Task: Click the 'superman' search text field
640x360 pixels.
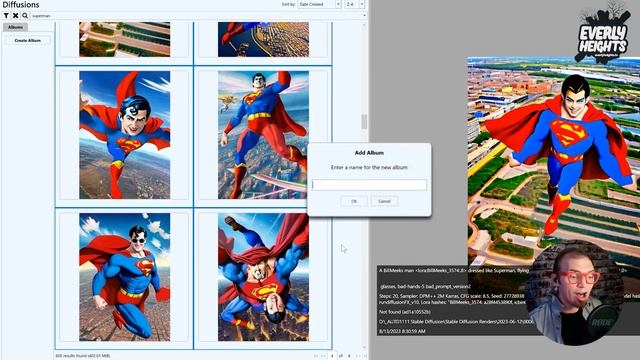Action: pyautogui.click(x=196, y=16)
